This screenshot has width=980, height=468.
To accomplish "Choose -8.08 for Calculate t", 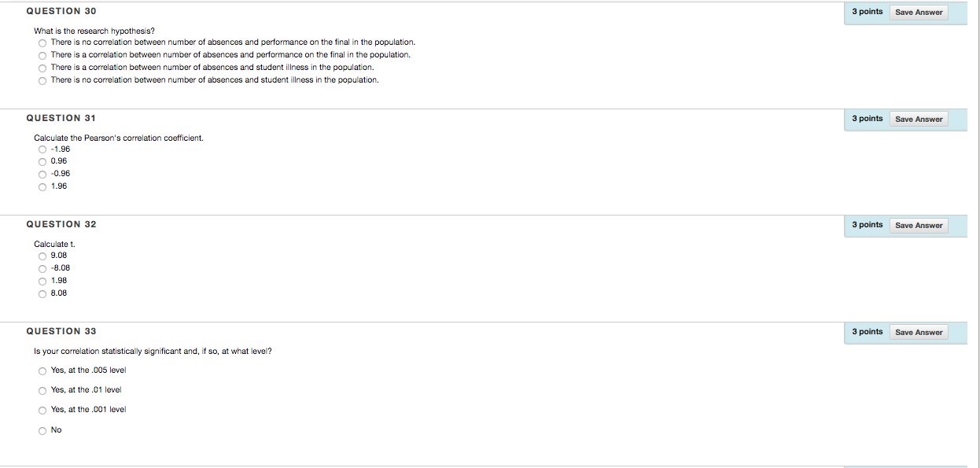I will click(x=42, y=268).
